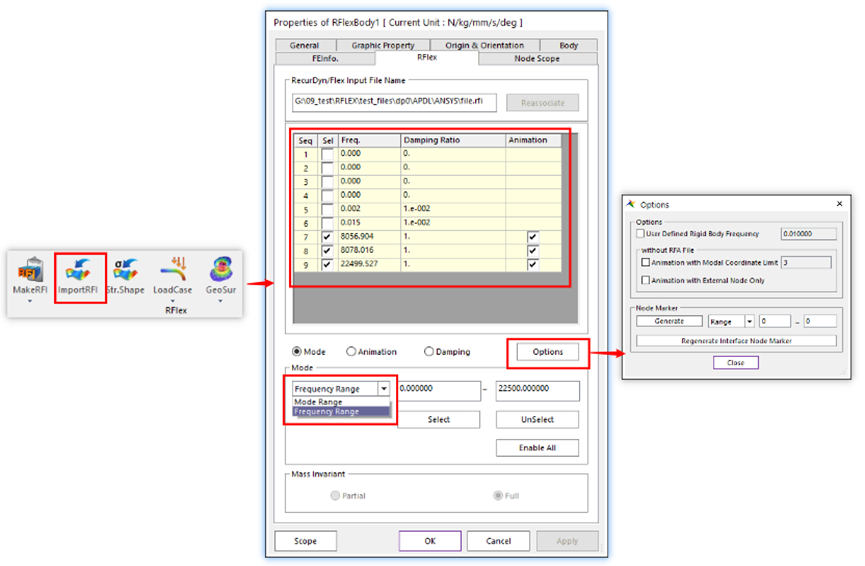Screen dimensions: 865x566
Task: Click the Scope button
Action: tap(305, 541)
